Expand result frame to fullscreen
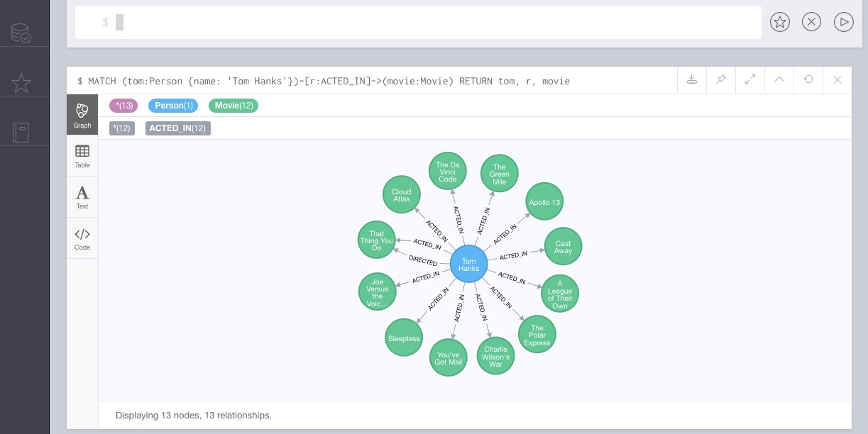The width and height of the screenshot is (868, 434). click(x=750, y=80)
